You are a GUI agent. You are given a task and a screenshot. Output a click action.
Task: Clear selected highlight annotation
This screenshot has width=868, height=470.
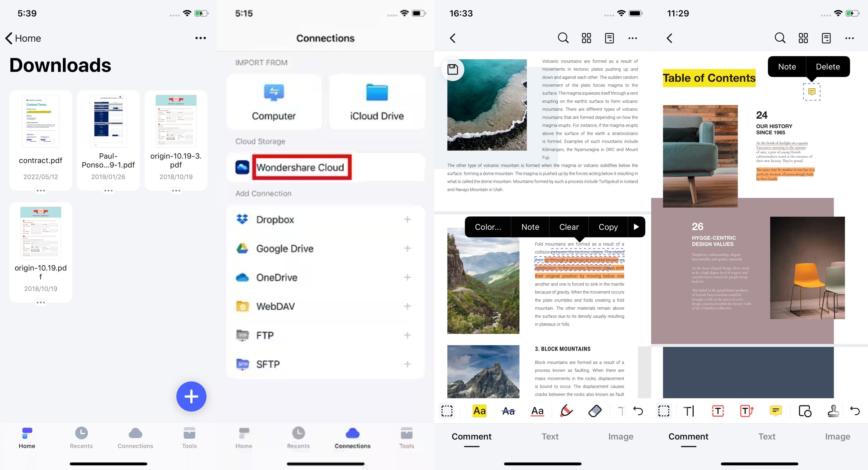tap(568, 226)
